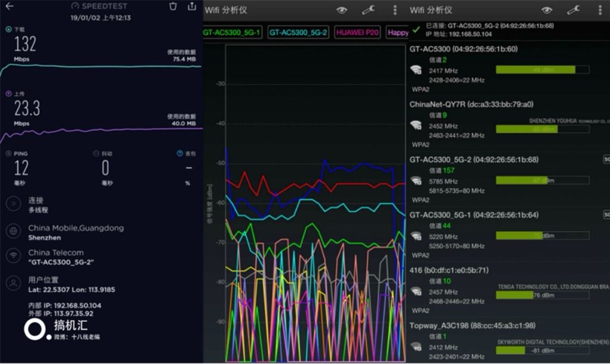Click the server city Shenzhen
This screenshot has width=610, height=364.
45,238
